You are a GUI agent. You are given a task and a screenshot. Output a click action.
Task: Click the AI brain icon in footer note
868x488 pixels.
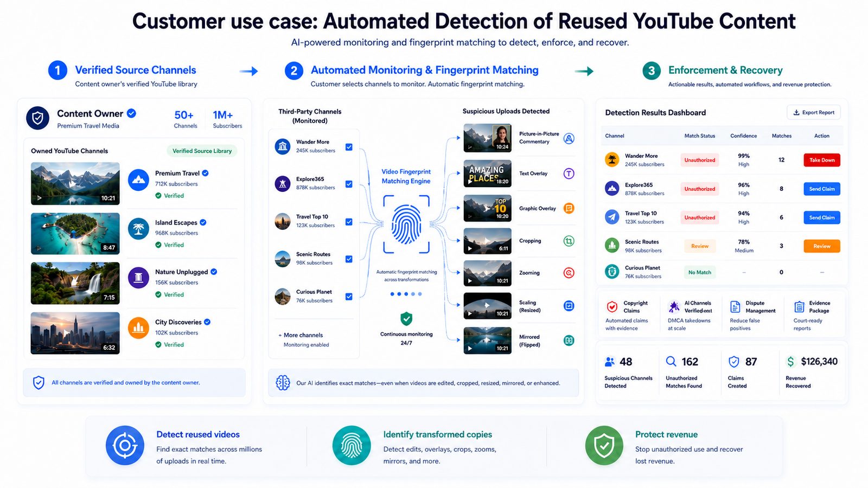point(283,383)
